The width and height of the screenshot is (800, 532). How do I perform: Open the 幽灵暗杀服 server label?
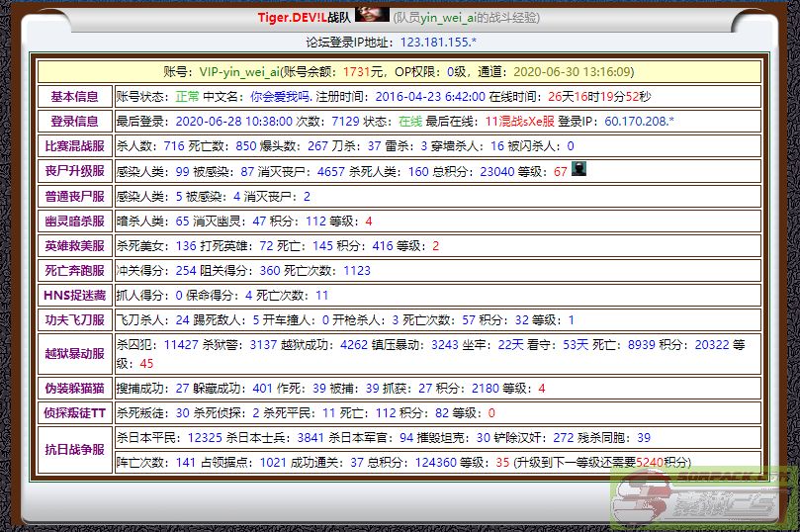(x=74, y=221)
